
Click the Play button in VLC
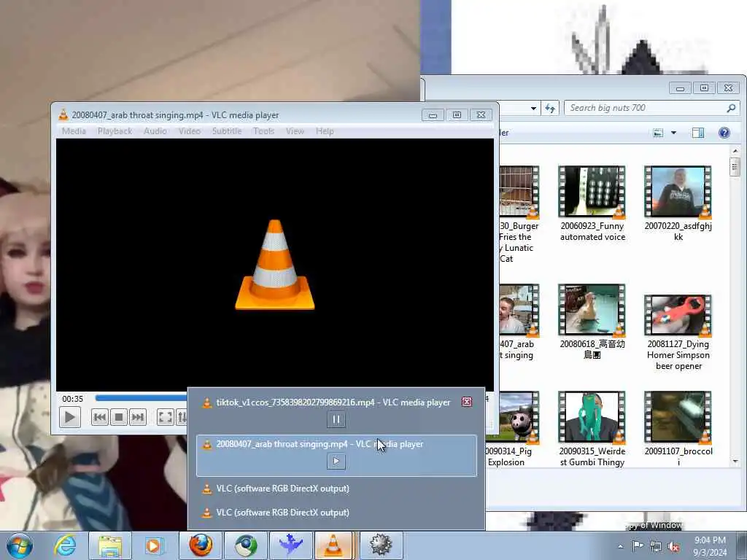[69, 418]
